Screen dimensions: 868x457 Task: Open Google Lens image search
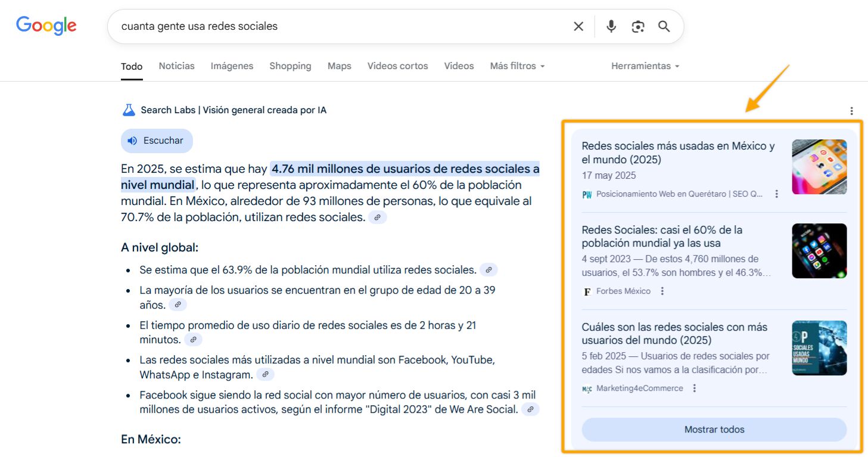(637, 26)
